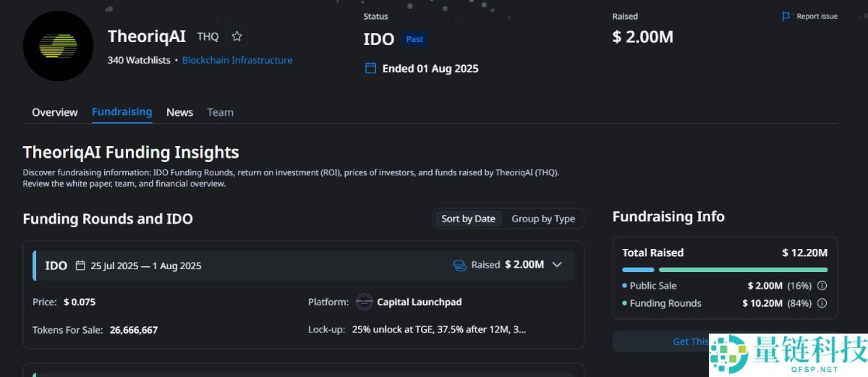868x377 pixels.
Task: Open the News tab
Action: (x=179, y=112)
